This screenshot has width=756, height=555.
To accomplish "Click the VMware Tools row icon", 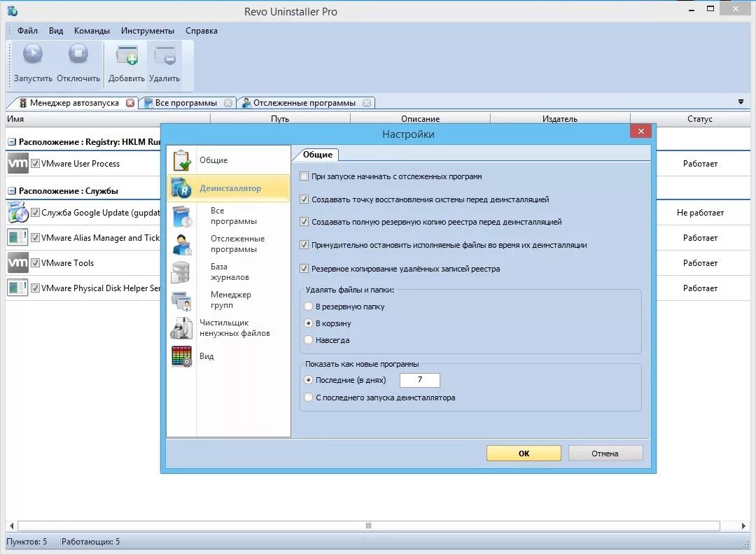I will (17, 262).
